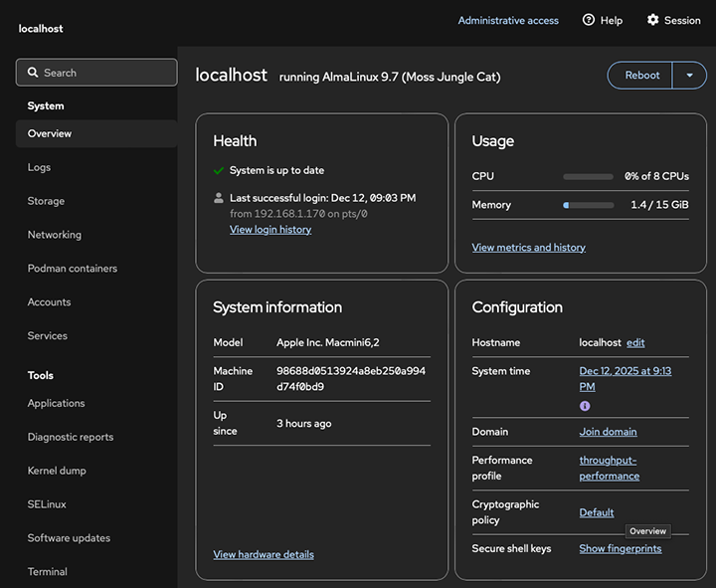
Task: Click the Memory usage bar
Action: click(x=588, y=205)
